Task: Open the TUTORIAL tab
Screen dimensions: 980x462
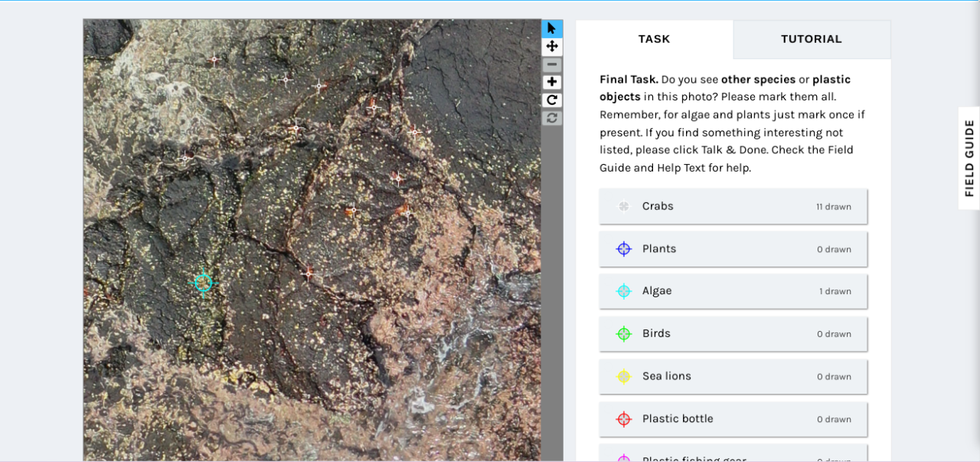Action: point(812,39)
